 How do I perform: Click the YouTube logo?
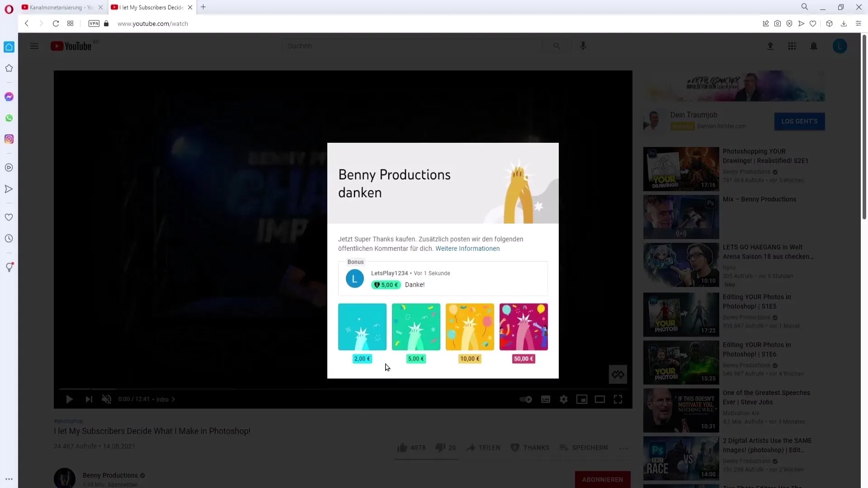(x=71, y=46)
